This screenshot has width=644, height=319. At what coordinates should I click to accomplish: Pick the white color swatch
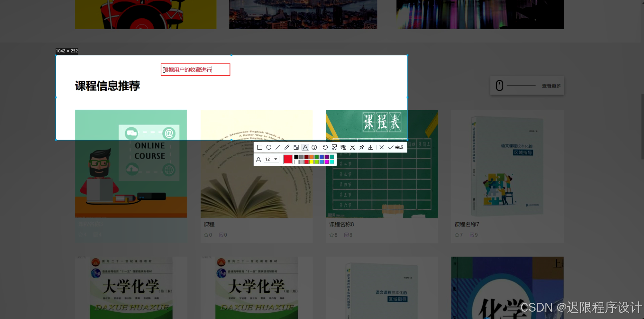[x=296, y=162]
